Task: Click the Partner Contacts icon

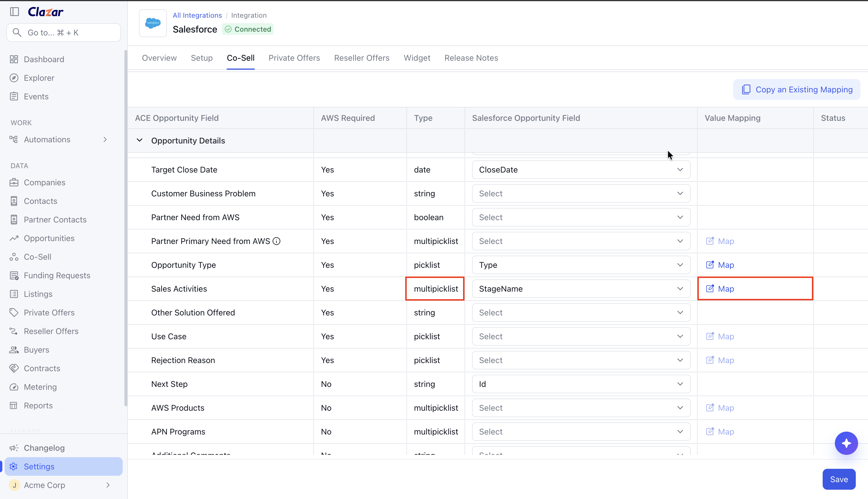Action: (14, 219)
